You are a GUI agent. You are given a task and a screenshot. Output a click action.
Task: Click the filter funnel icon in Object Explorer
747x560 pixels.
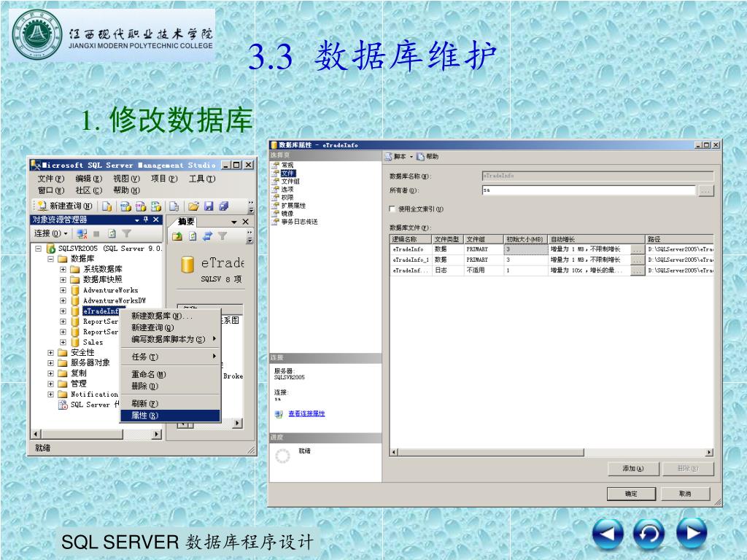point(126,234)
